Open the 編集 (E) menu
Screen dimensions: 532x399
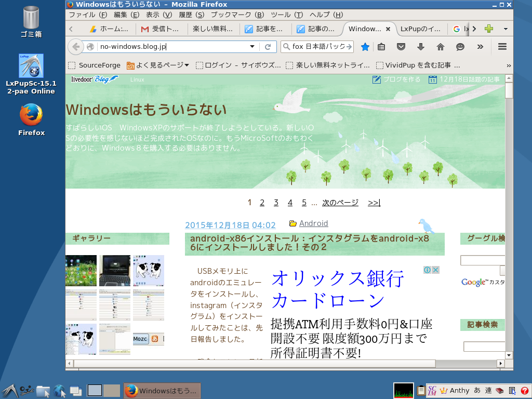tap(127, 15)
